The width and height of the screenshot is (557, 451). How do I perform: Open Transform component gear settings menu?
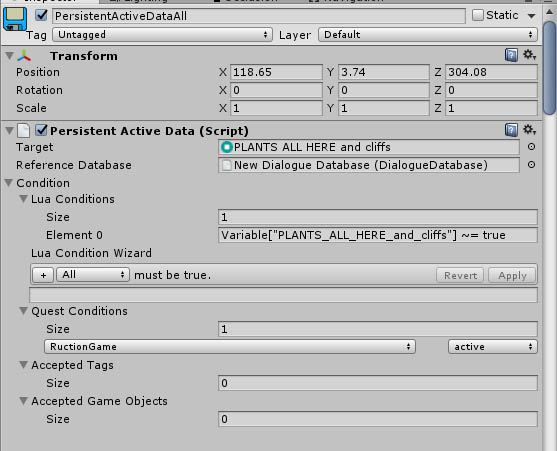(x=529, y=55)
